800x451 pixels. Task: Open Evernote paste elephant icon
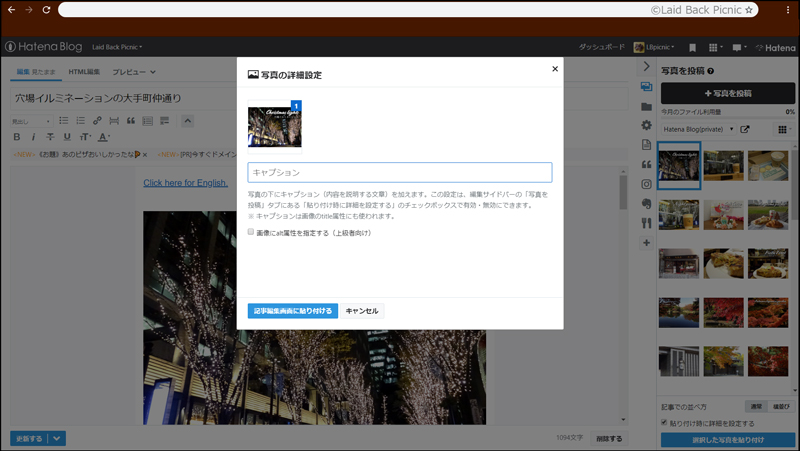(x=646, y=204)
